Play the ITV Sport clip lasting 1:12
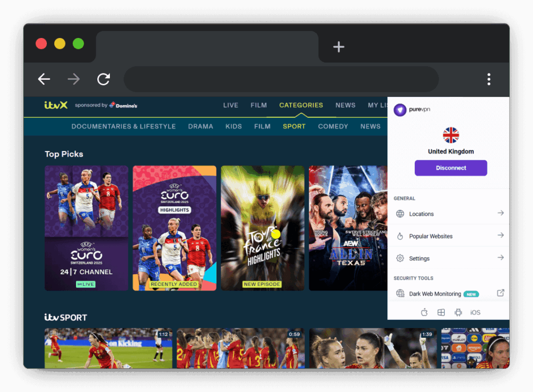 pos(108,348)
